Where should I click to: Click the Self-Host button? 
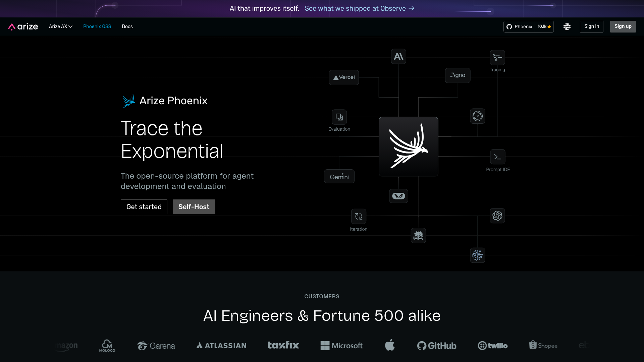point(194,207)
